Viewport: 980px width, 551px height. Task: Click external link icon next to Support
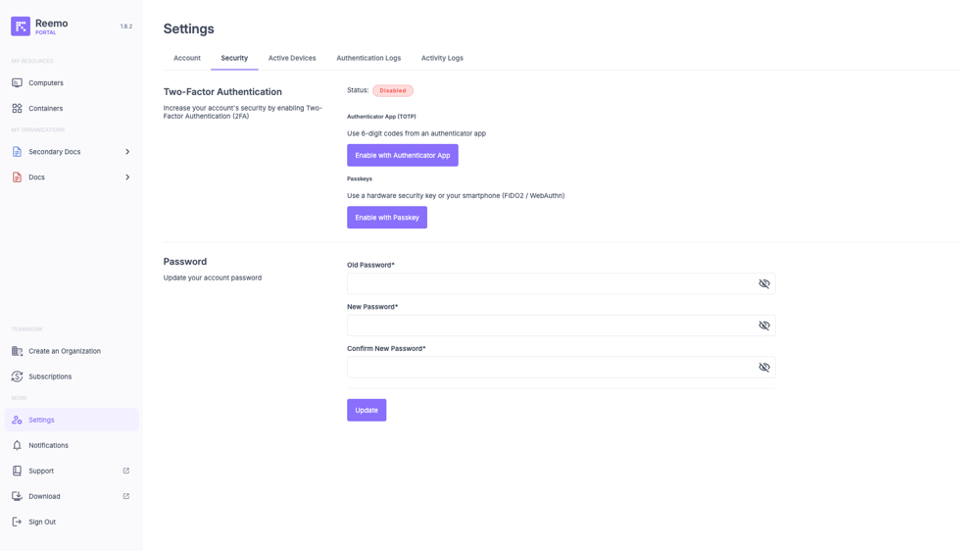(x=126, y=471)
